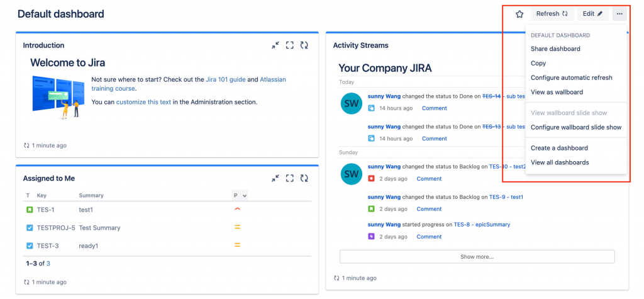
Task: Expand activity with Show more button
Action: [477, 257]
